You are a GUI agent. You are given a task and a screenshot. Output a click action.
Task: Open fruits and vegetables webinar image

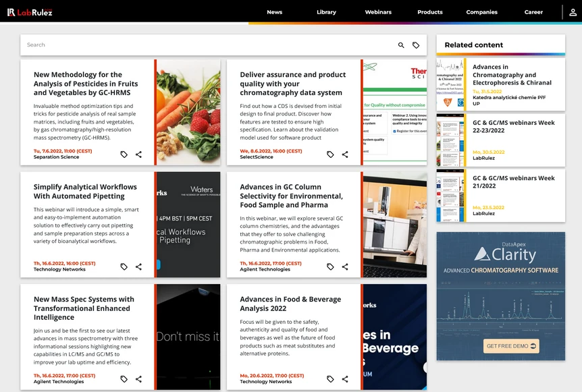(x=188, y=113)
